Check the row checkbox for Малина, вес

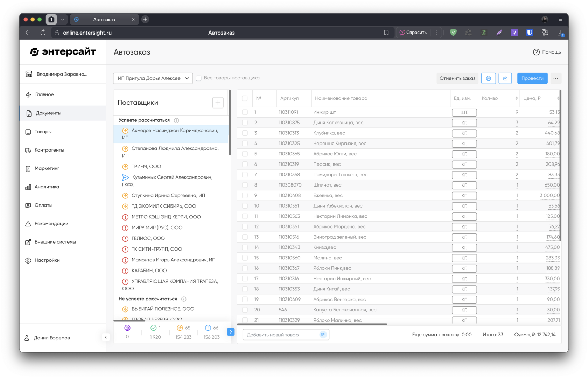245,258
